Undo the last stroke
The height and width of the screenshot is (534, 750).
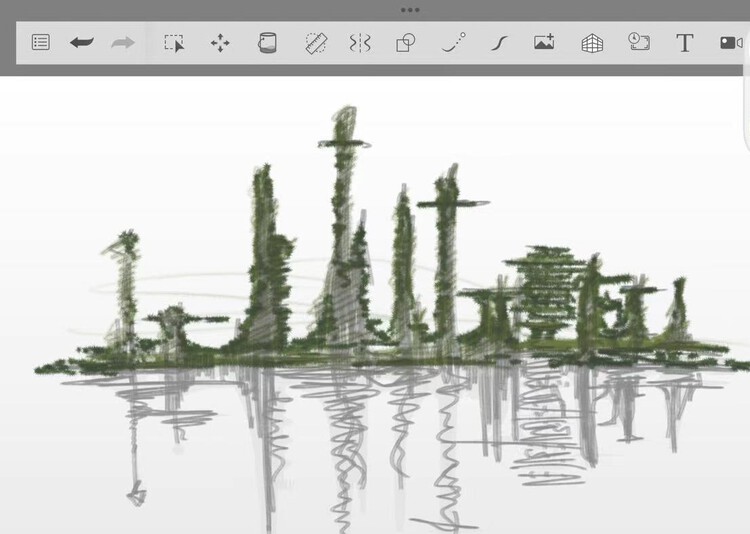[x=82, y=43]
